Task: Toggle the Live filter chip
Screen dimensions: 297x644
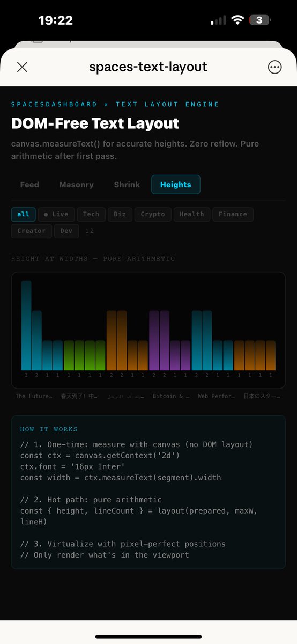Action: (x=56, y=214)
